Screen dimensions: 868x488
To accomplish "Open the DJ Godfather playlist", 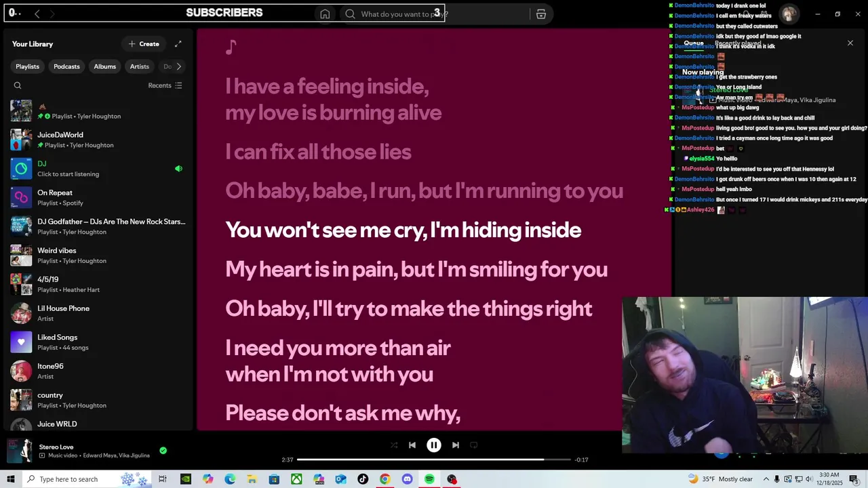I will point(98,226).
